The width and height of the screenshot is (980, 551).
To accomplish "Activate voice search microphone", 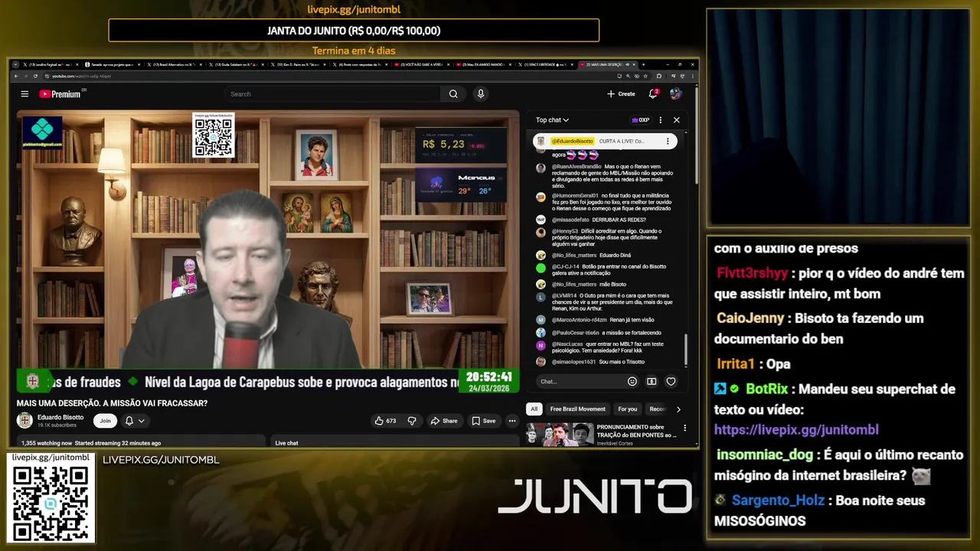I will [x=481, y=94].
